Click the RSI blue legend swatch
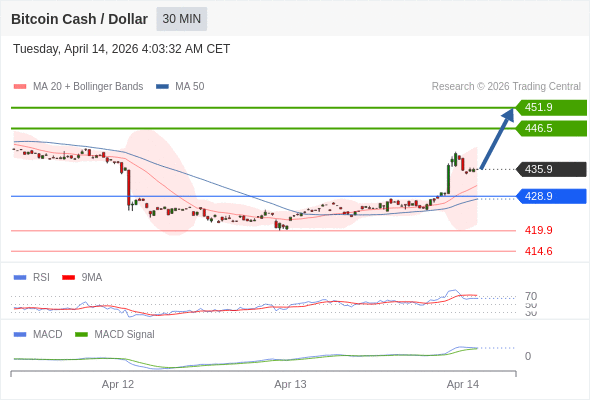590x400 pixels. coord(20,278)
